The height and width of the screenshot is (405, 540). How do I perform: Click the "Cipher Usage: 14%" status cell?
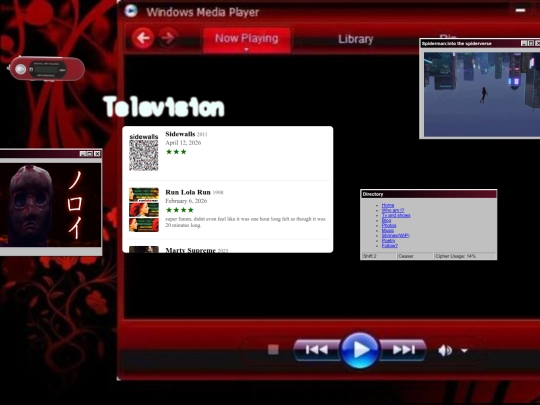click(465, 256)
